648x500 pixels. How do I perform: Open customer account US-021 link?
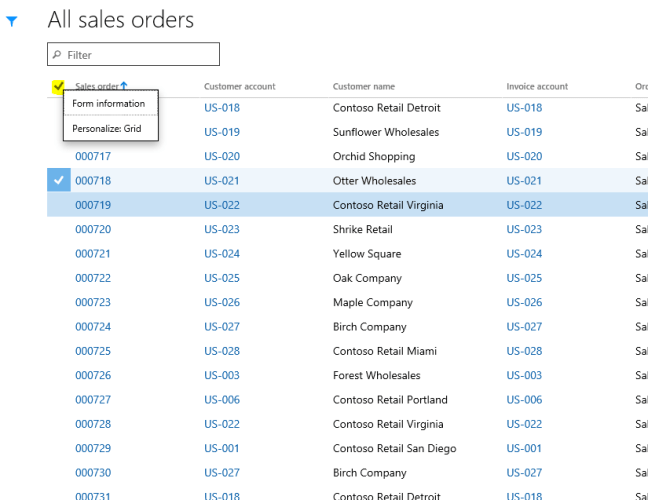(x=222, y=181)
